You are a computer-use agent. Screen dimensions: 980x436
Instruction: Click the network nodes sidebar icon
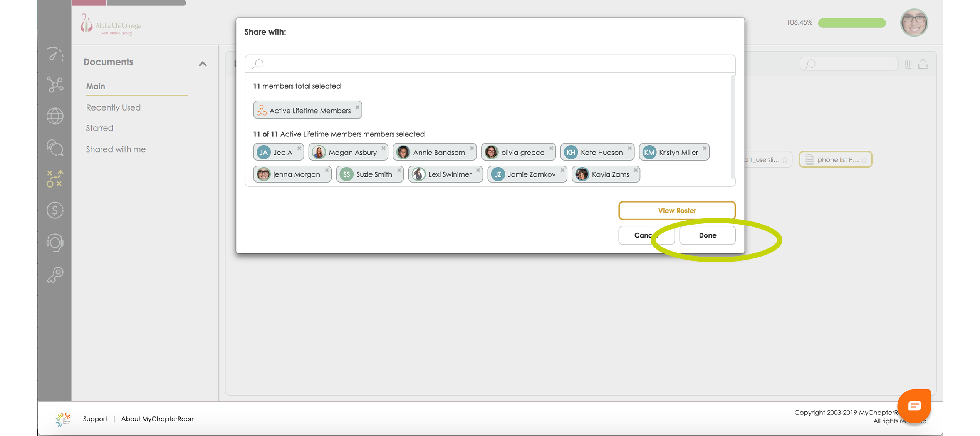55,84
